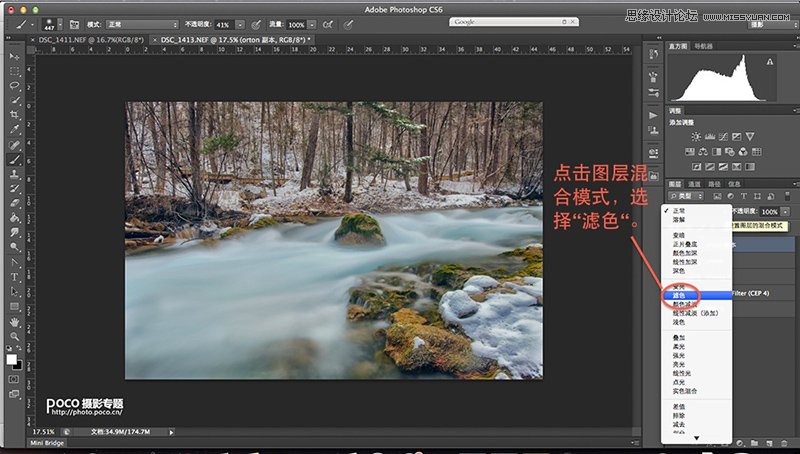Select the Lasso tool
Image resolution: width=800 pixels, height=454 pixels.
[x=15, y=86]
